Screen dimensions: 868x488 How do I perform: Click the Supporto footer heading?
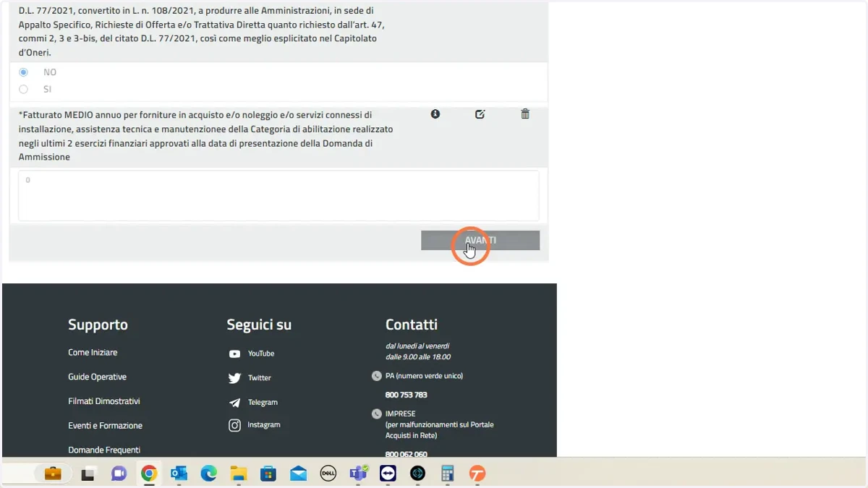[x=98, y=325]
